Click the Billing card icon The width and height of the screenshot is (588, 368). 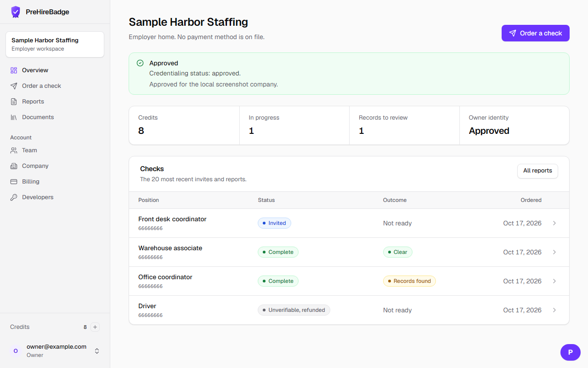coord(14,182)
